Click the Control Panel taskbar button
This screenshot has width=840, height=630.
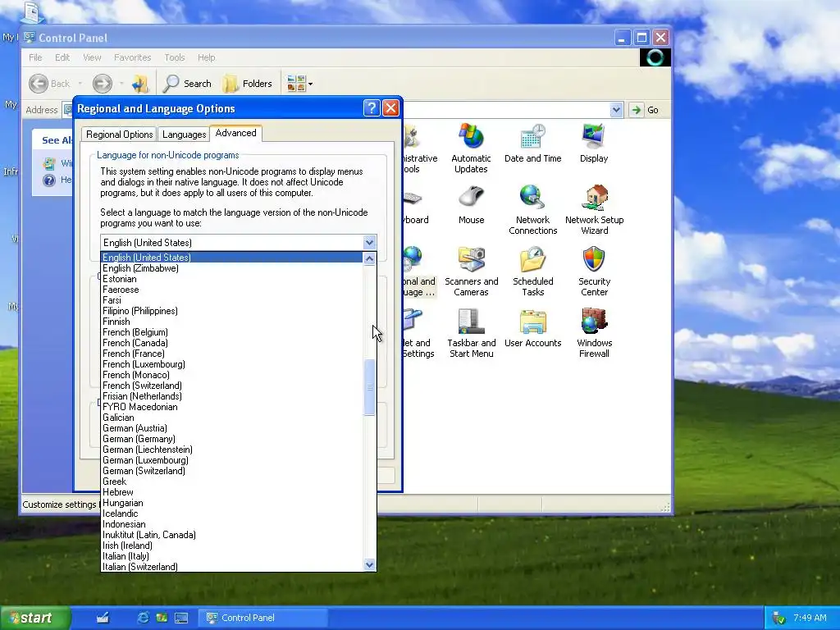coord(262,618)
